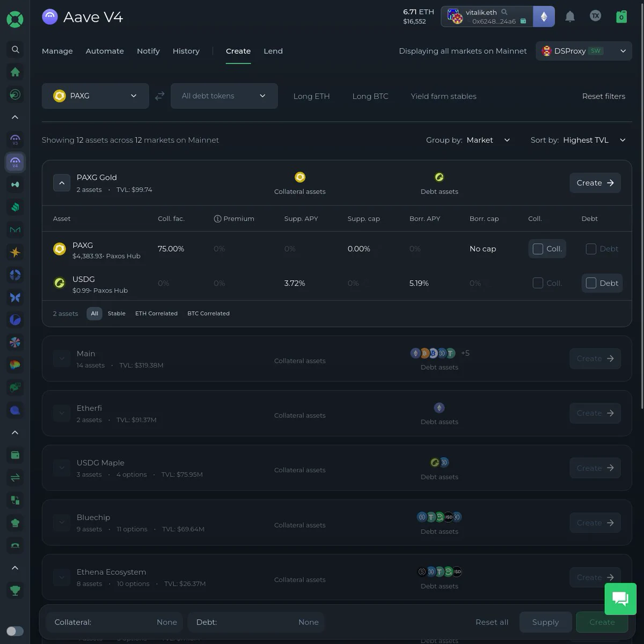Viewport: 644px width, 644px height.
Task: Click the Ethereum network selector icon
Action: 544,17
